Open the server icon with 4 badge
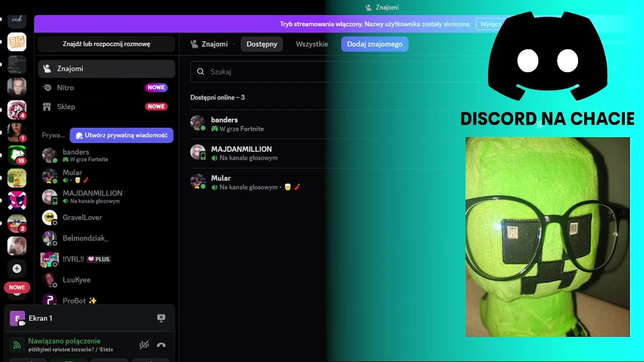The width and height of the screenshot is (644, 362). pyautogui.click(x=17, y=110)
